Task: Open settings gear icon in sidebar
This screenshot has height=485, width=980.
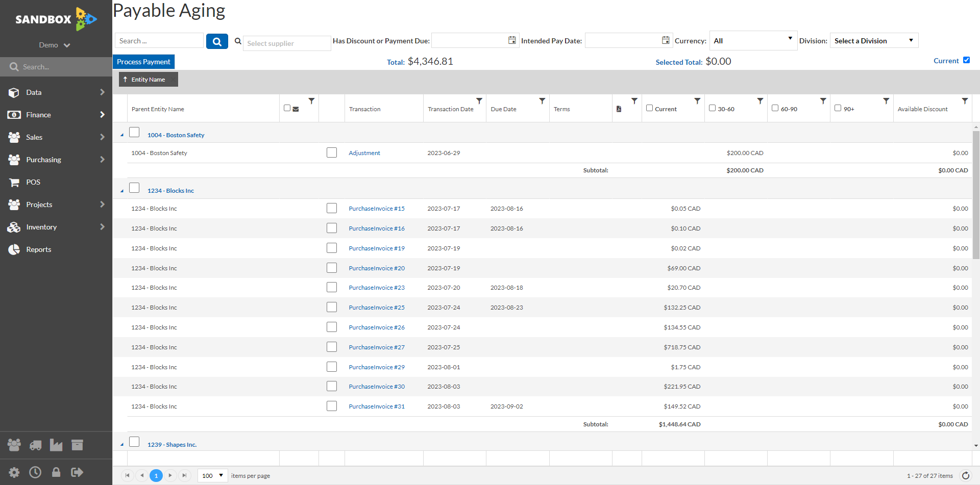Action: [x=14, y=472]
